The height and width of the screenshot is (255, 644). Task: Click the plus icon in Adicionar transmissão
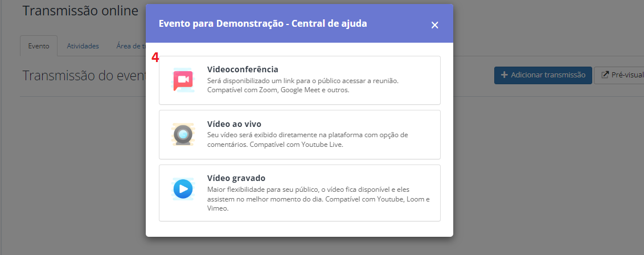[x=504, y=75]
